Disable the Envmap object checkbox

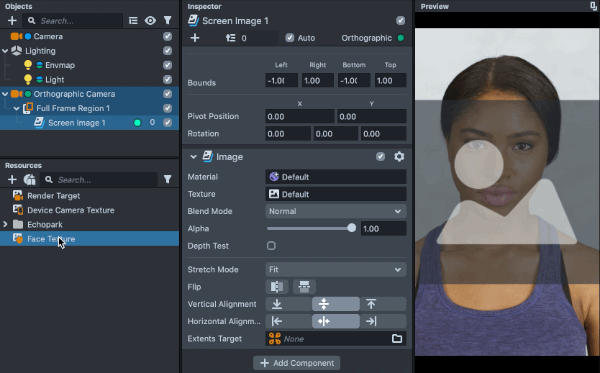click(167, 65)
